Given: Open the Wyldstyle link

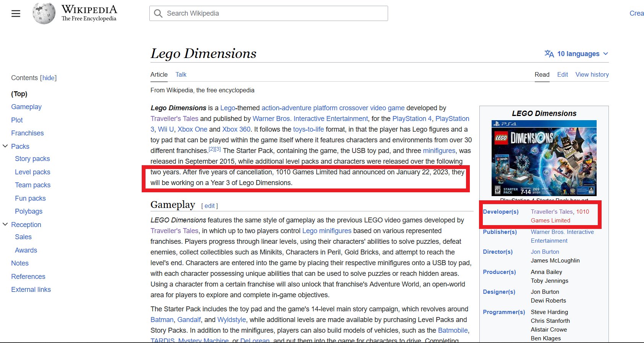Looking at the screenshot, I should 231,320.
